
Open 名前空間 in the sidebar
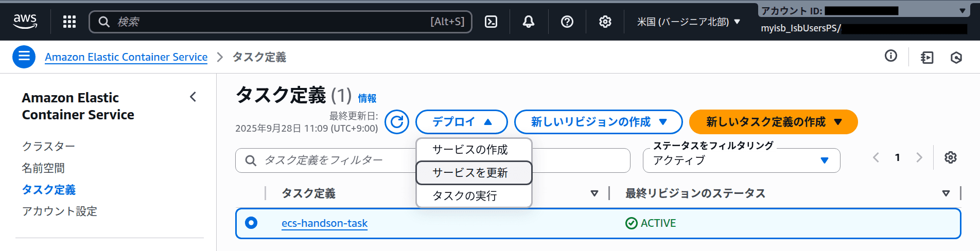point(43,168)
